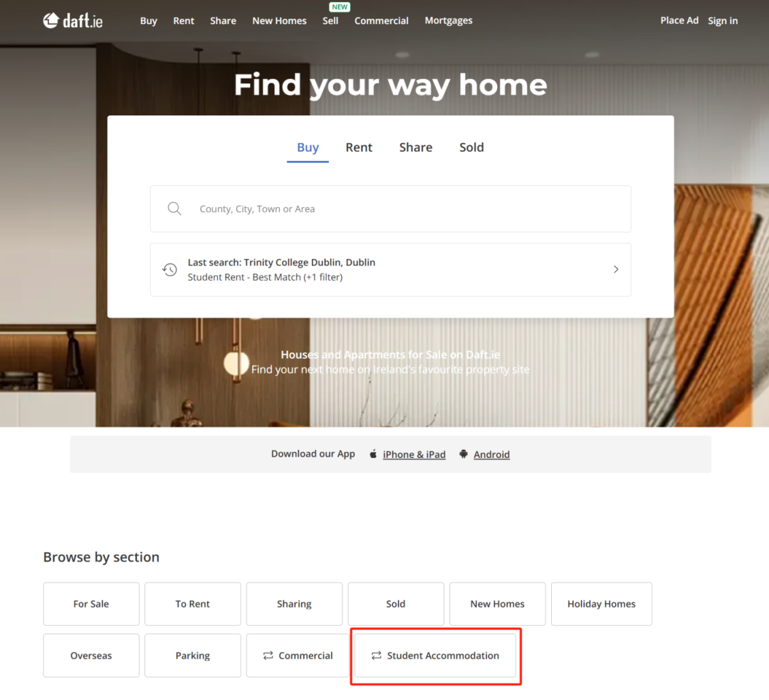Open Share in the top navigation
The height and width of the screenshot is (700, 769).
click(223, 21)
